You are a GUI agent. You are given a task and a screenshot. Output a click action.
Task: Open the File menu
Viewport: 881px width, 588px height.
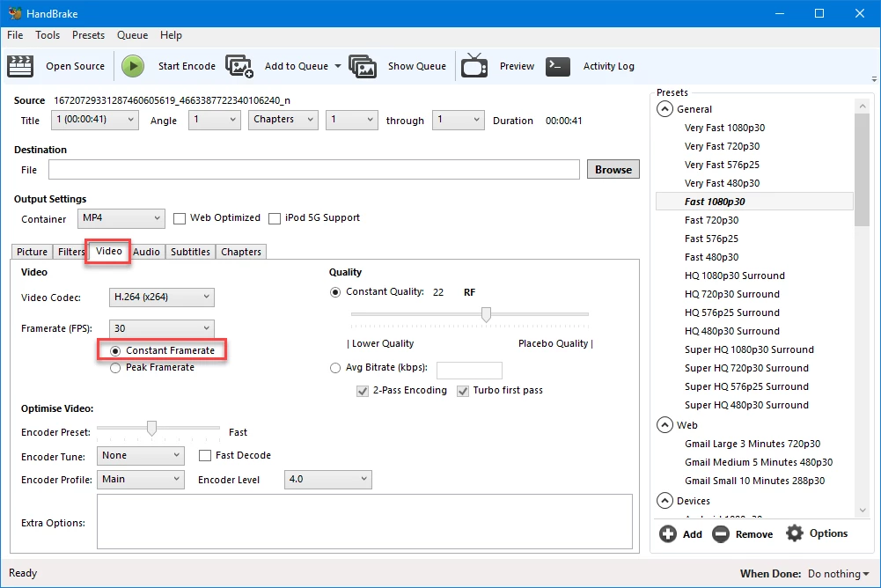15,35
